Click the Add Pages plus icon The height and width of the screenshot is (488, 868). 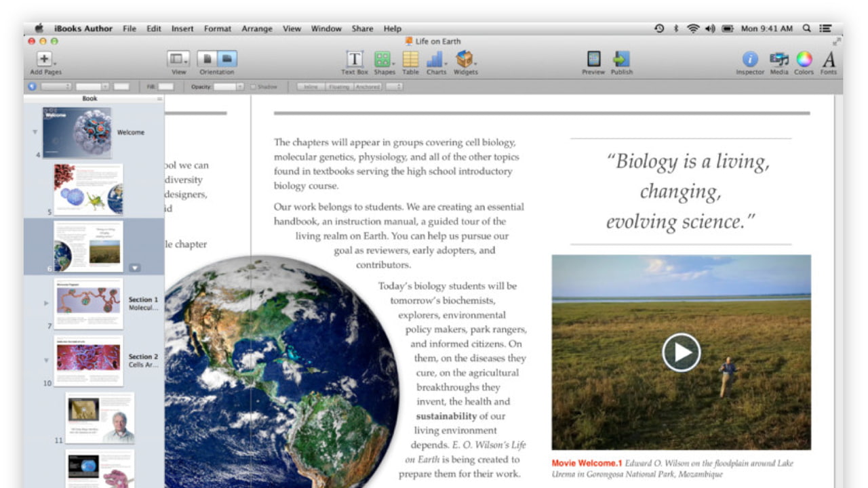[x=44, y=59]
